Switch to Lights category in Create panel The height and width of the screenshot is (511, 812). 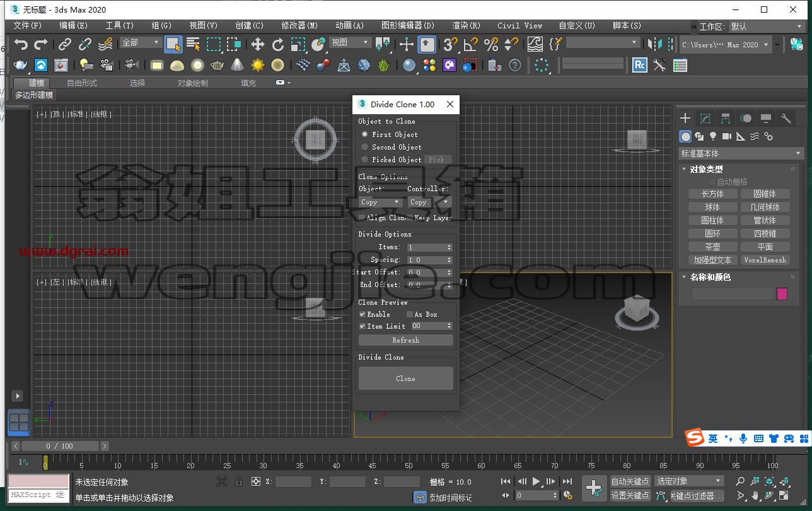click(x=713, y=136)
